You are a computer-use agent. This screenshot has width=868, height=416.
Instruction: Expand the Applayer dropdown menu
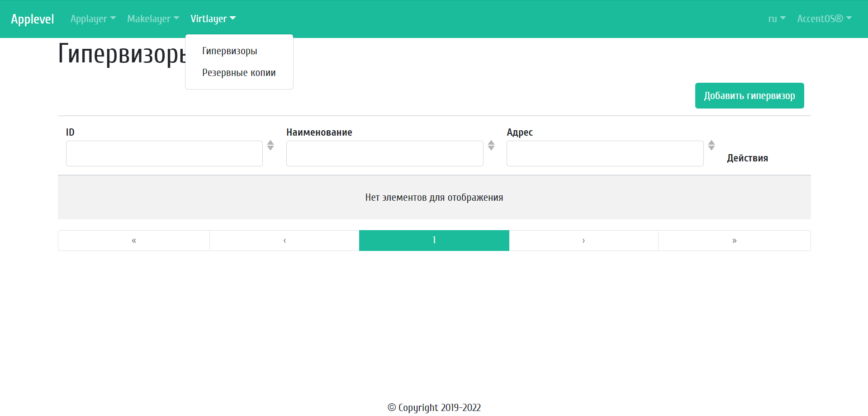point(93,19)
